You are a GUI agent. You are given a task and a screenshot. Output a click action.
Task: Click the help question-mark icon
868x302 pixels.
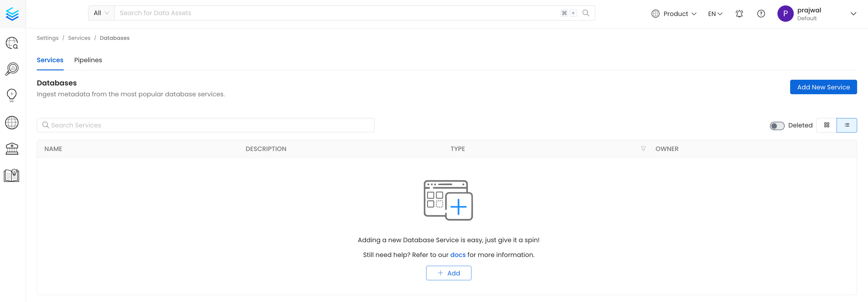[761, 14]
